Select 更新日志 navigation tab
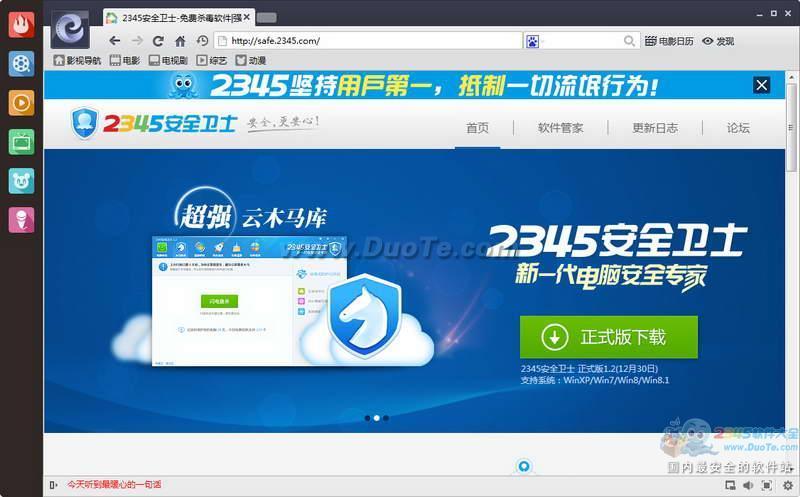Viewport: 800px width, 497px height. [655, 128]
